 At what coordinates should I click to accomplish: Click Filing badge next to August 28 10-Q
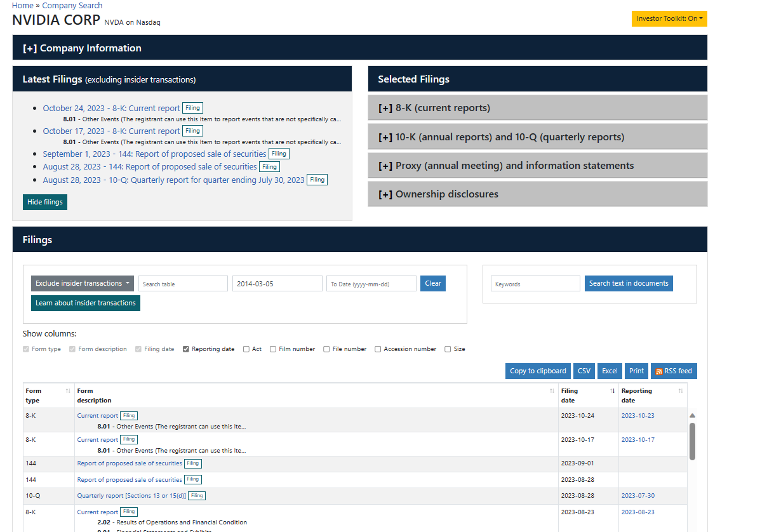pyautogui.click(x=317, y=180)
